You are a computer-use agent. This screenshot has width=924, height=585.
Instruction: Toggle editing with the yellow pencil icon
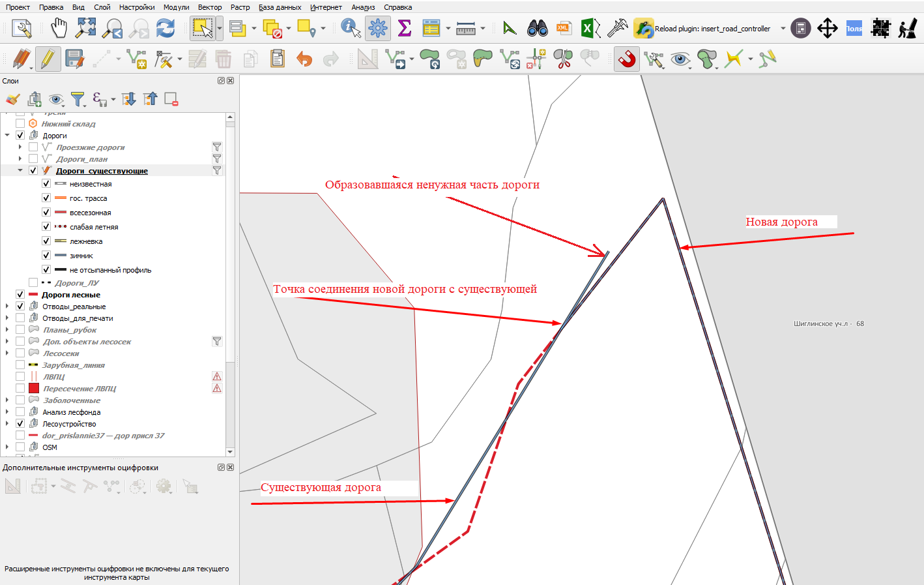tap(48, 59)
